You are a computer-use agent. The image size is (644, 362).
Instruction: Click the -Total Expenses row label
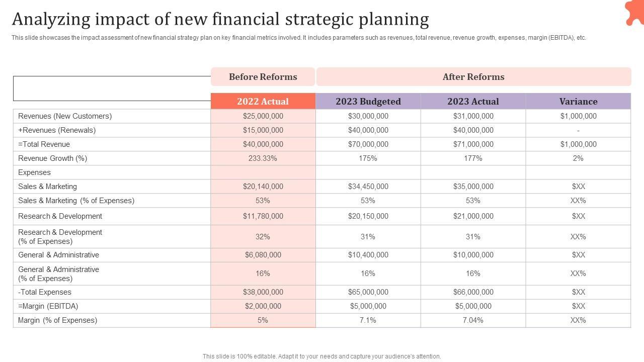coord(45,292)
